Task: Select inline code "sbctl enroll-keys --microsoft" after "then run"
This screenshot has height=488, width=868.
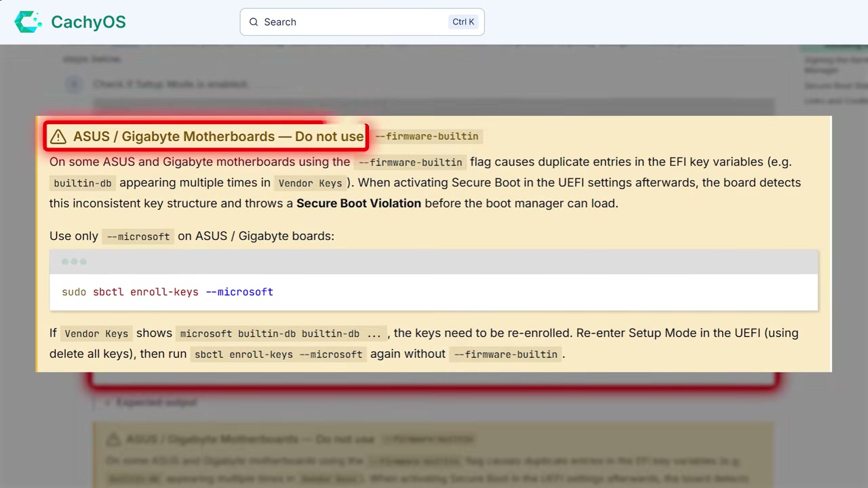Action: pyautogui.click(x=279, y=354)
